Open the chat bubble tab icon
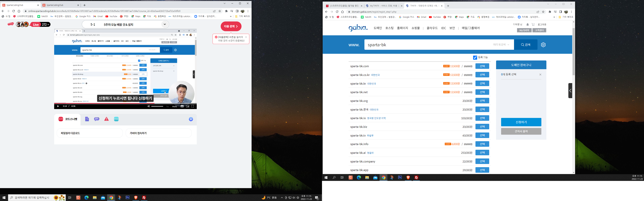Viewport: 644px width, 201px height. point(97,119)
